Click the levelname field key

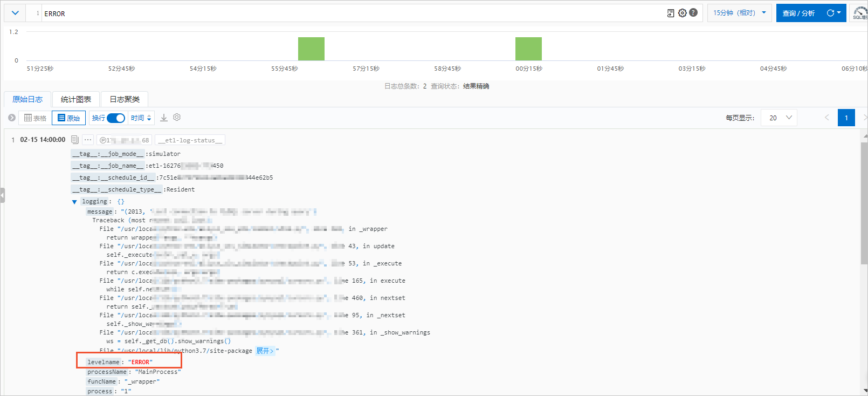(103, 362)
